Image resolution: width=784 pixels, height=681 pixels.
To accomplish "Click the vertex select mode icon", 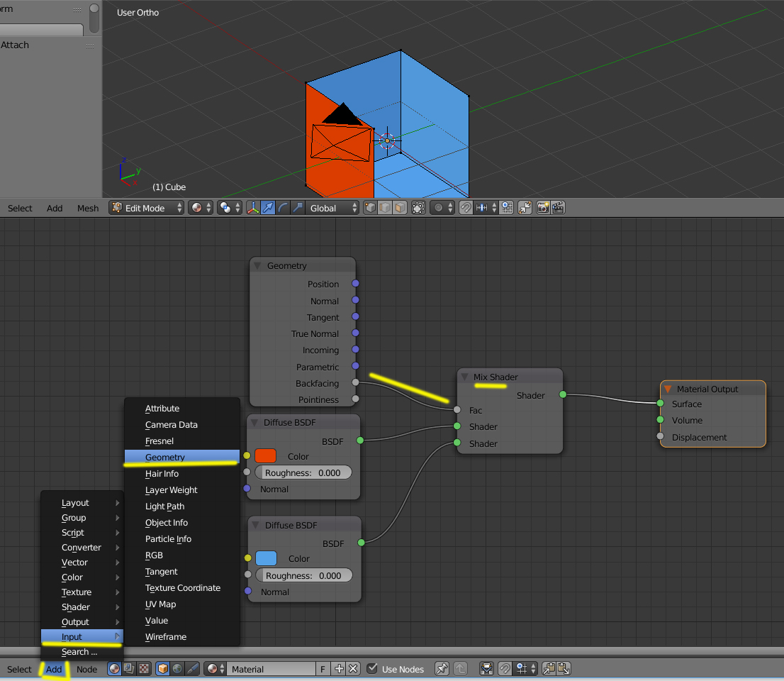I will (x=370, y=208).
